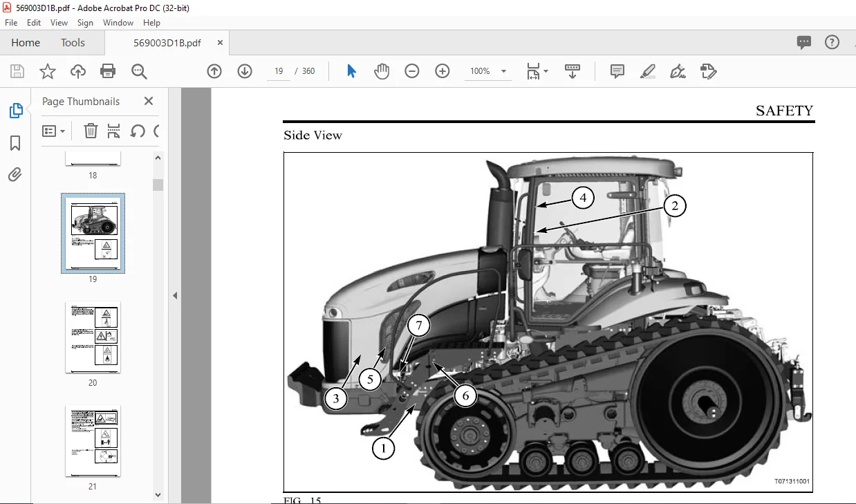Upload file to cloud icon
The width and height of the screenshot is (856, 504).
click(78, 71)
